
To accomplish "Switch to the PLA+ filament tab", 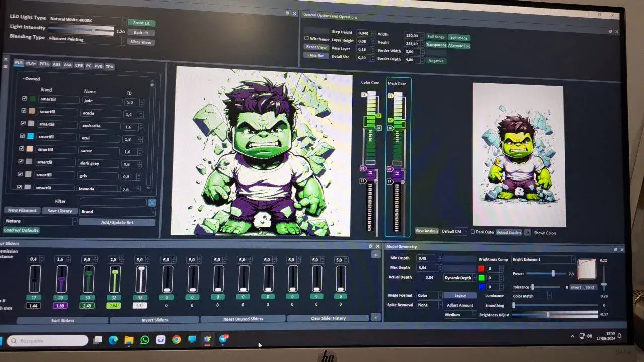I will 31,63.
